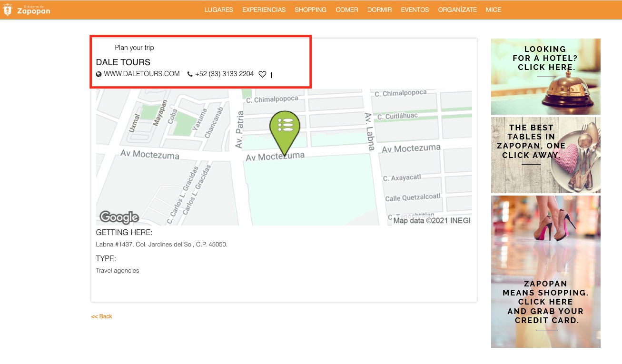This screenshot has width=622, height=364.
Task: Click the globe icon beside website
Action: (99, 74)
